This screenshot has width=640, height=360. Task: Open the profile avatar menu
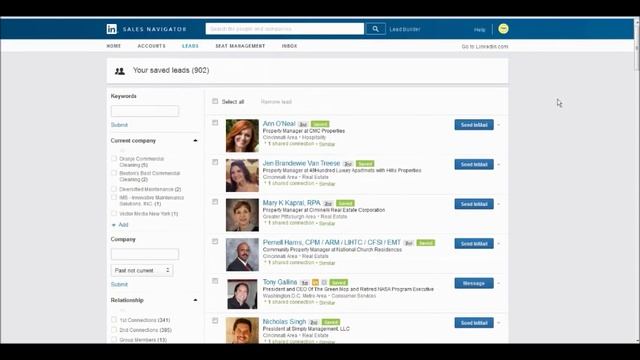pyautogui.click(x=503, y=29)
